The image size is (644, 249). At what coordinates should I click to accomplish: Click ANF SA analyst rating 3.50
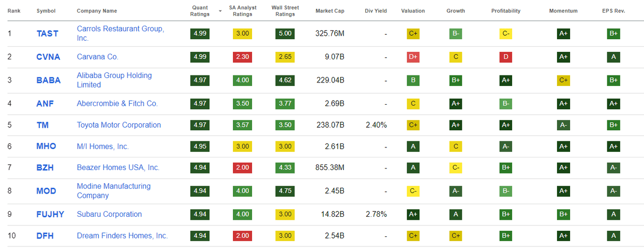(243, 104)
